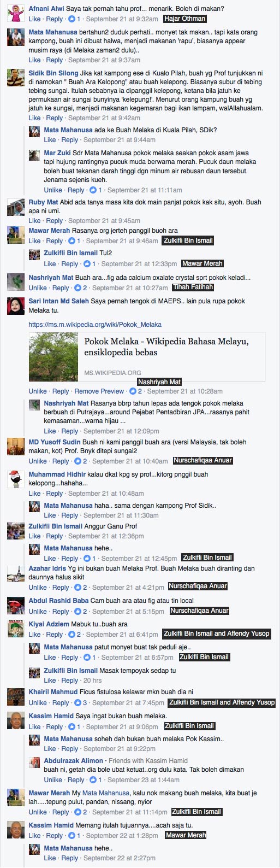Image resolution: width=280 pixels, height=868 pixels.
Task: Click the like-count icon on Afnani Alwi's comment
Action: coord(72,19)
